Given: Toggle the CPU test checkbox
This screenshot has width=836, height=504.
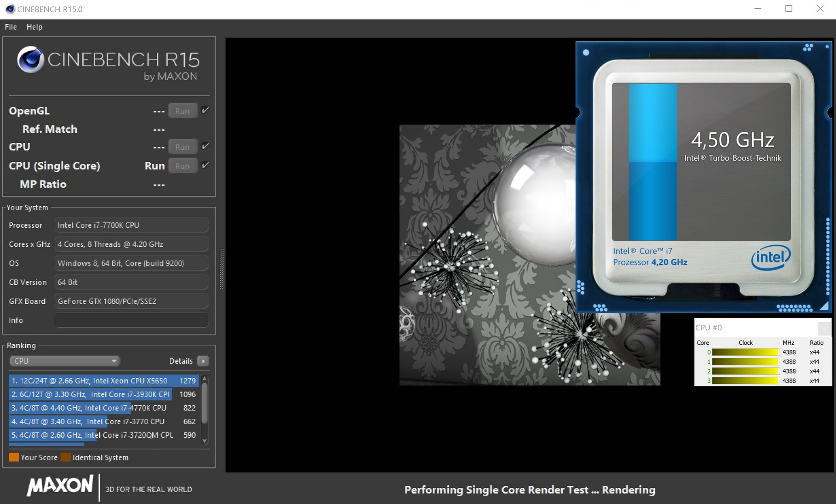Looking at the screenshot, I should pyautogui.click(x=206, y=146).
